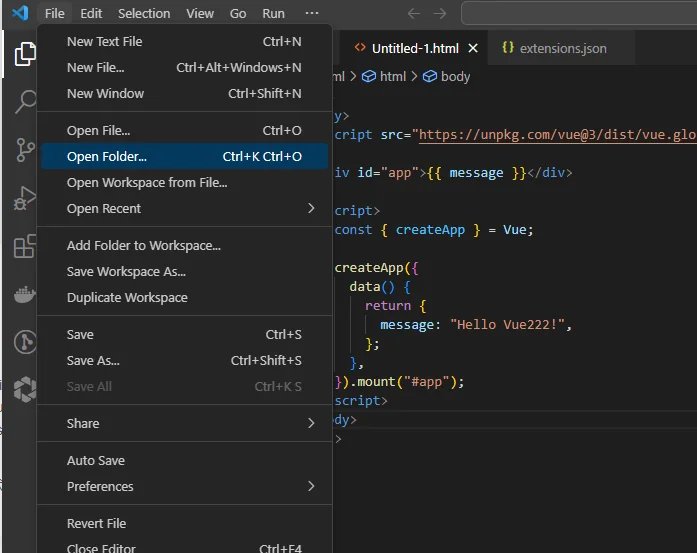Open the Source Control view icon

coord(25,150)
